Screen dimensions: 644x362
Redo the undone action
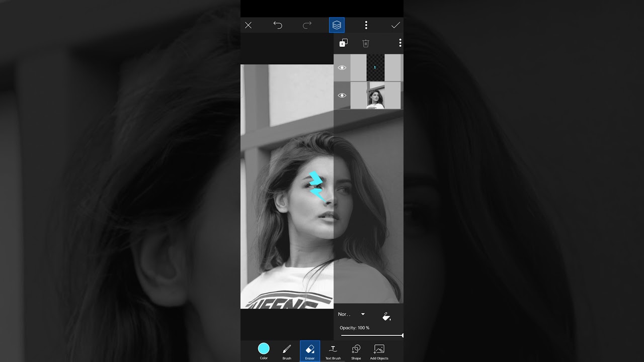307,25
